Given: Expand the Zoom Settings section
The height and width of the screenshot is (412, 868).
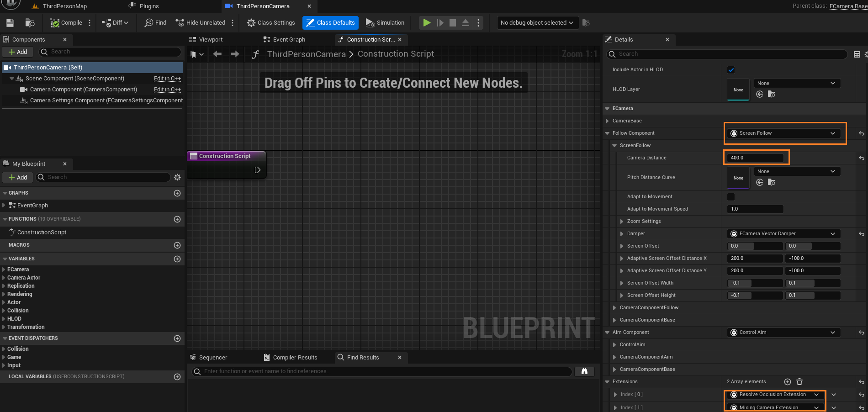Looking at the screenshot, I should tap(622, 222).
